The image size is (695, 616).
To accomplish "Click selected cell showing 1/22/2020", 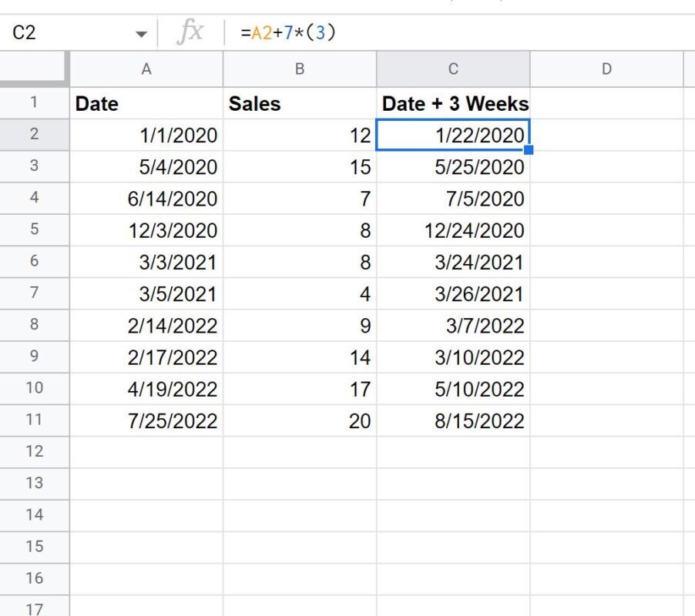I will [x=453, y=135].
